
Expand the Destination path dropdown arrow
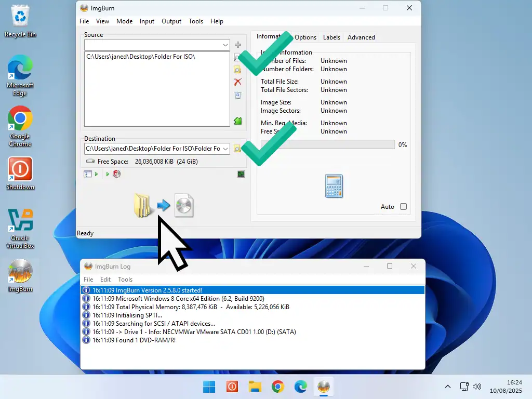pos(225,149)
